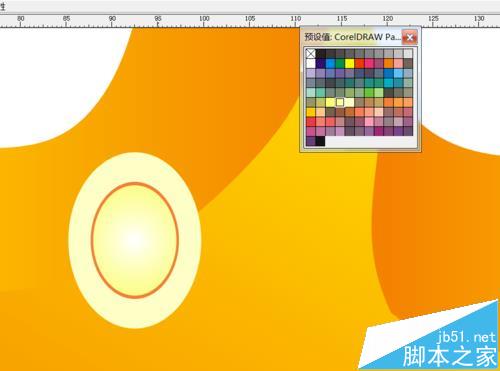Viewport: 500px width, 371px height.
Task: Close the CorelDRAW palette popup
Action: [409, 37]
